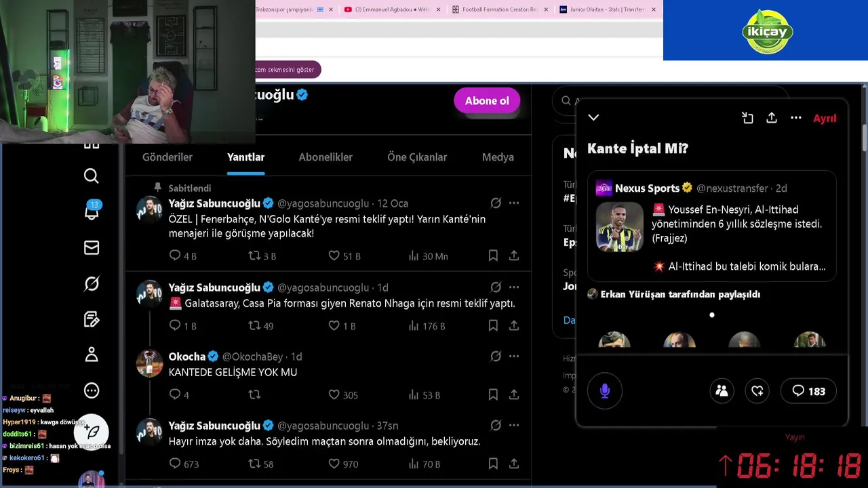Viewport: 868px width, 488px height.
Task: Retweet the Renato Nhaga tweet with 49 reposts
Action: [254, 326]
